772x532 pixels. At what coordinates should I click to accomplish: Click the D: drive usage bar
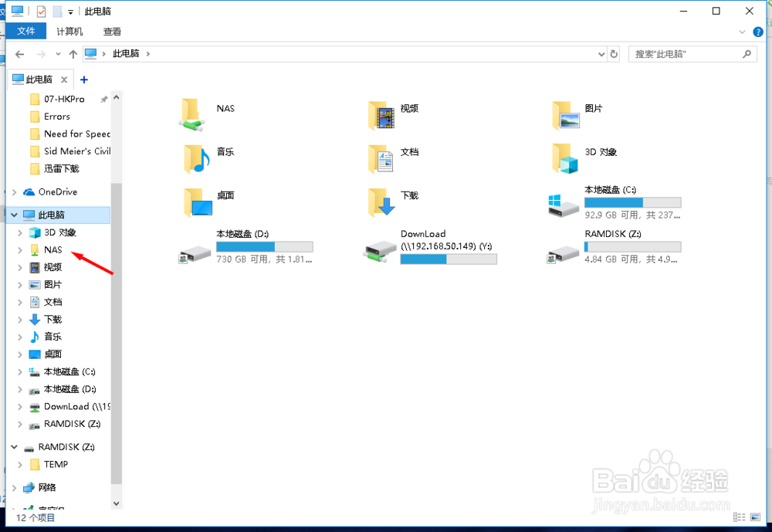264,247
